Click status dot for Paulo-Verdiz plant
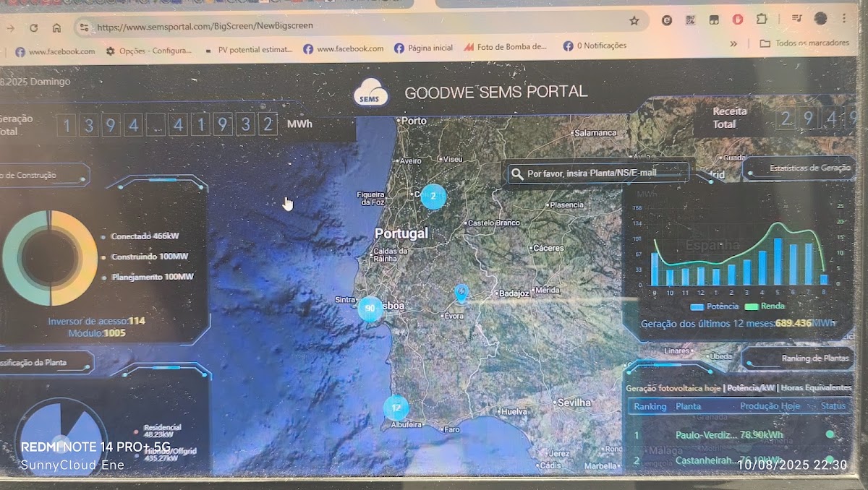Image resolution: width=868 pixels, height=490 pixels. point(830,434)
